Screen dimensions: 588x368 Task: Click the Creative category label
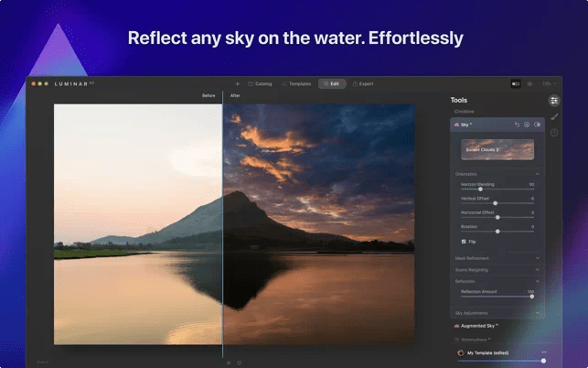point(464,112)
